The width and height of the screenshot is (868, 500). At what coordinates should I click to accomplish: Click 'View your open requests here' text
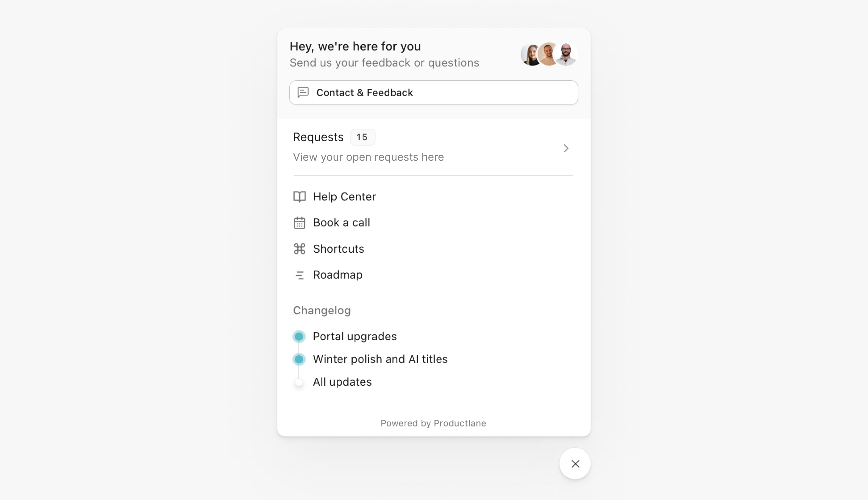point(369,157)
